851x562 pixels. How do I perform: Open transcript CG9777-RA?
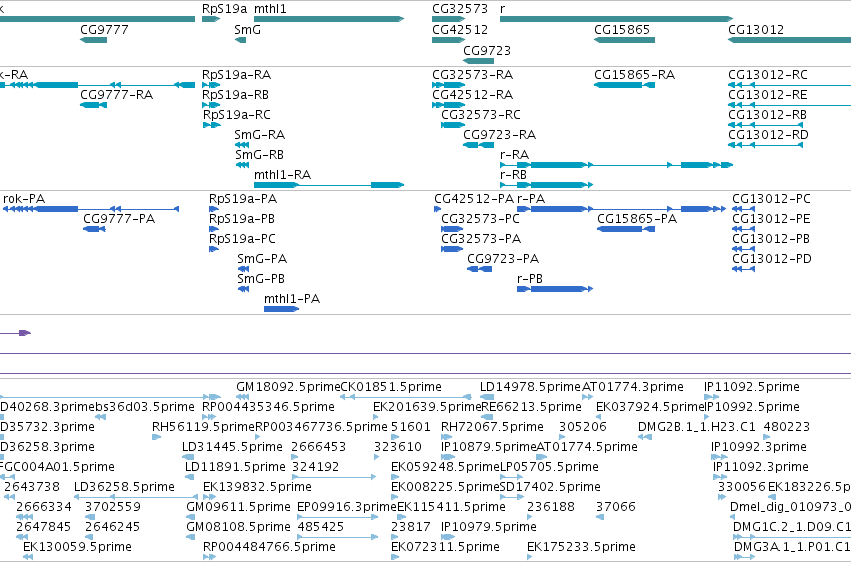(93, 105)
